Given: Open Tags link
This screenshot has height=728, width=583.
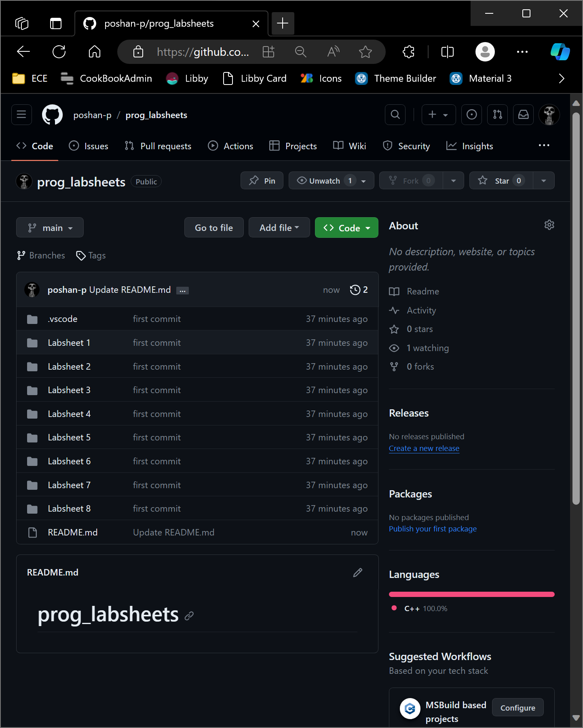Looking at the screenshot, I should [91, 256].
